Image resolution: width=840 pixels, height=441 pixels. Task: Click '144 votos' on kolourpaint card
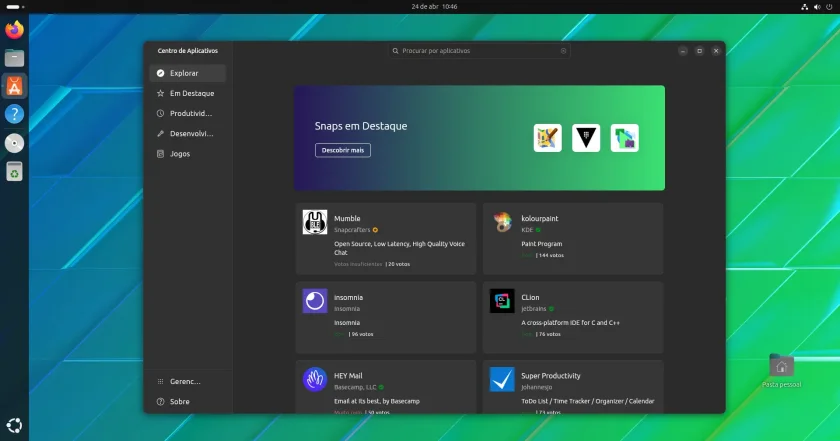551,256
